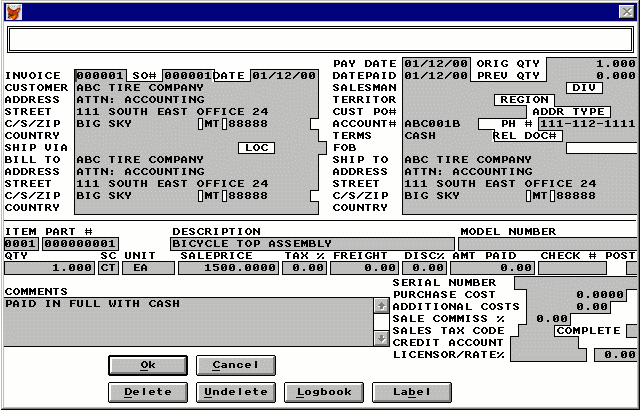Click the UNIT field EA

pyautogui.click(x=148, y=268)
